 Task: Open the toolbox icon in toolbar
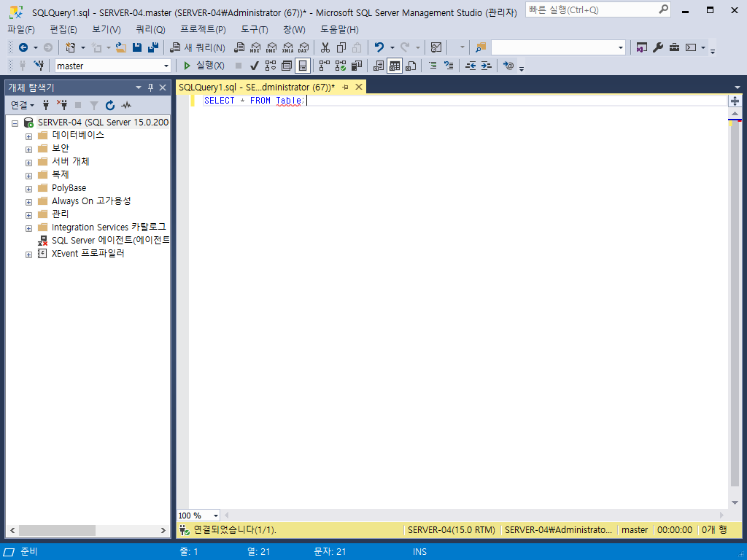click(674, 47)
